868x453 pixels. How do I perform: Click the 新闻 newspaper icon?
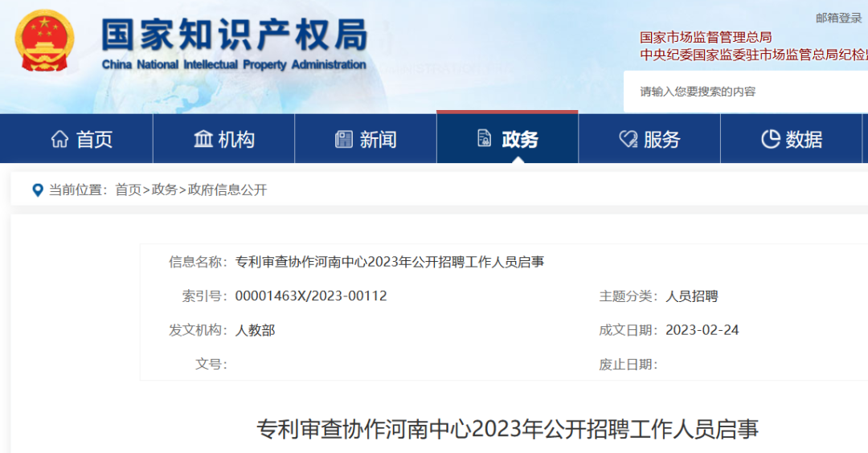pyautogui.click(x=344, y=139)
